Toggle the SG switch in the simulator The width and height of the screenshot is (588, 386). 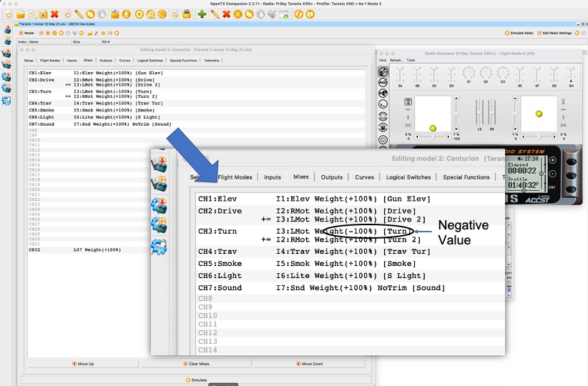554,75
